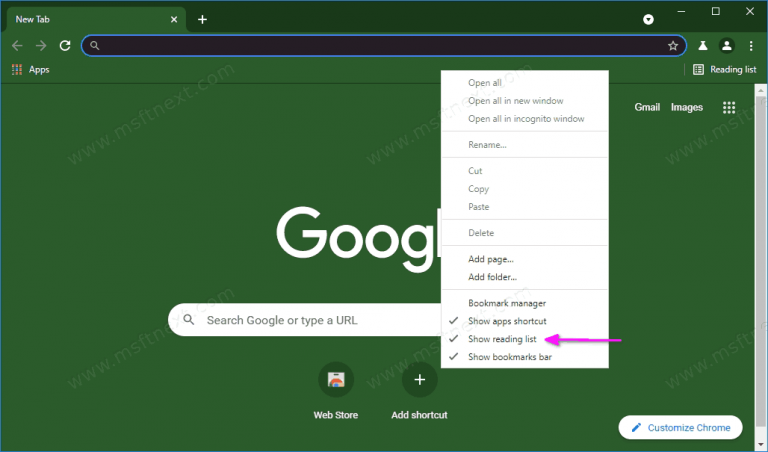Click the vertical scrollbar up arrow
The height and width of the screenshot is (452, 768).
point(761,91)
